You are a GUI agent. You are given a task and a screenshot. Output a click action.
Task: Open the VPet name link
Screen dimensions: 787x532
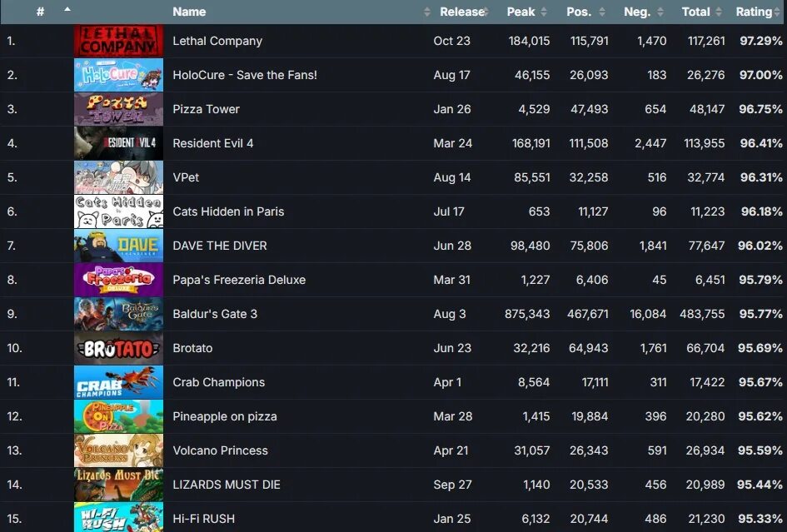(186, 177)
